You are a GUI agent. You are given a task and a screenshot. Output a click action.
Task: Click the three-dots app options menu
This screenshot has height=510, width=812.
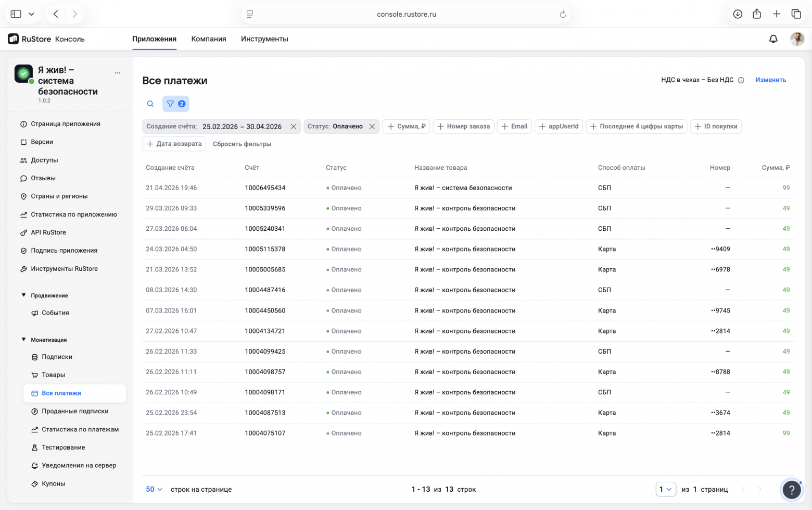click(118, 73)
